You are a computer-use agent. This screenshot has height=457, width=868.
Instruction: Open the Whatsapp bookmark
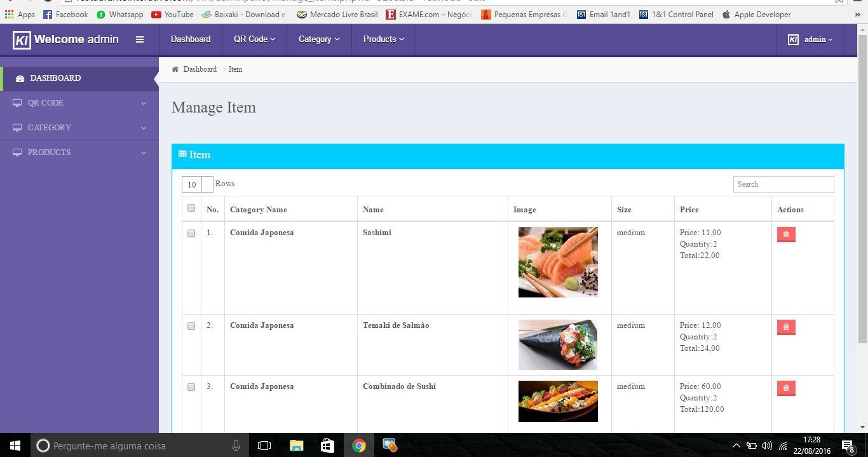[119, 14]
